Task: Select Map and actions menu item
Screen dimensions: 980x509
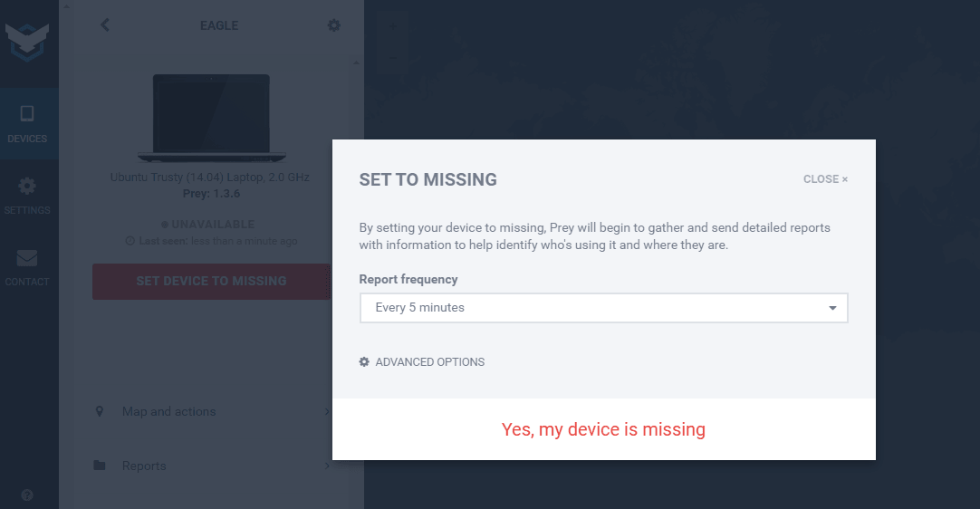Action: pos(169,412)
